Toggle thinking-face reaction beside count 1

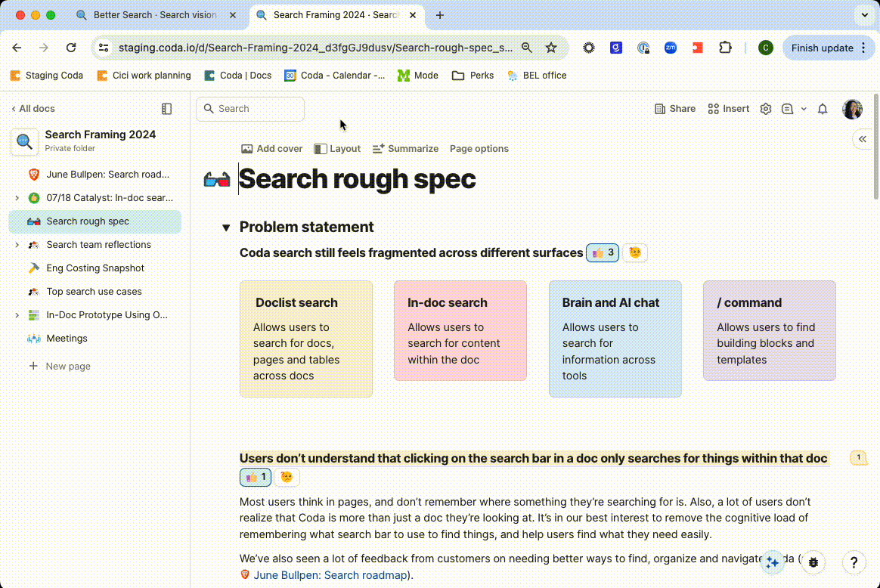287,477
